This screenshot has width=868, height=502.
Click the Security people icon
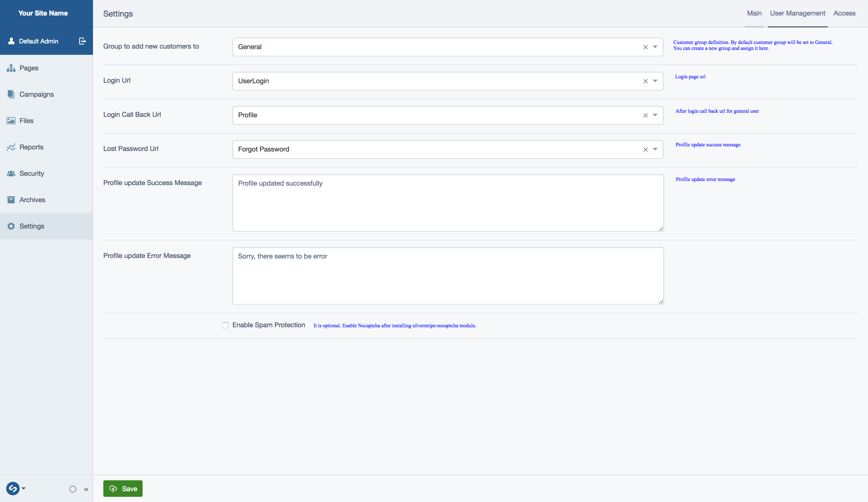pos(11,173)
